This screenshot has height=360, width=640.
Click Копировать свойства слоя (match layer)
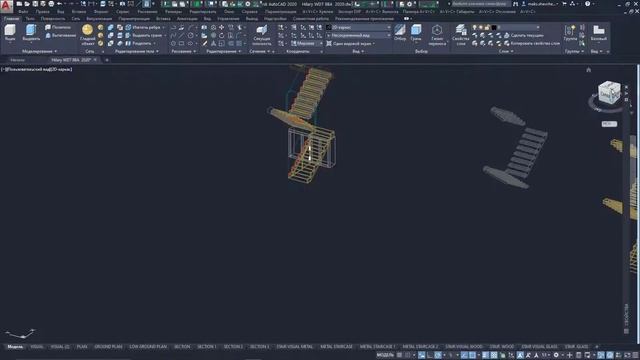coord(532,43)
